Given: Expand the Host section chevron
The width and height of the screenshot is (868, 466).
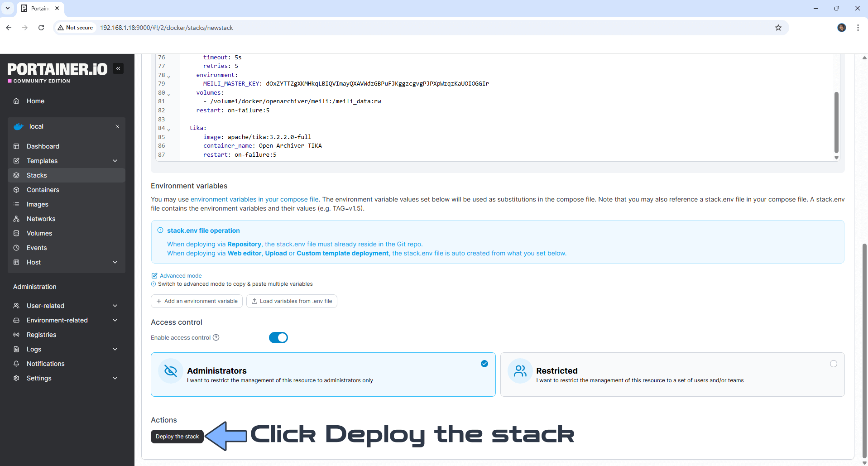Looking at the screenshot, I should point(115,262).
